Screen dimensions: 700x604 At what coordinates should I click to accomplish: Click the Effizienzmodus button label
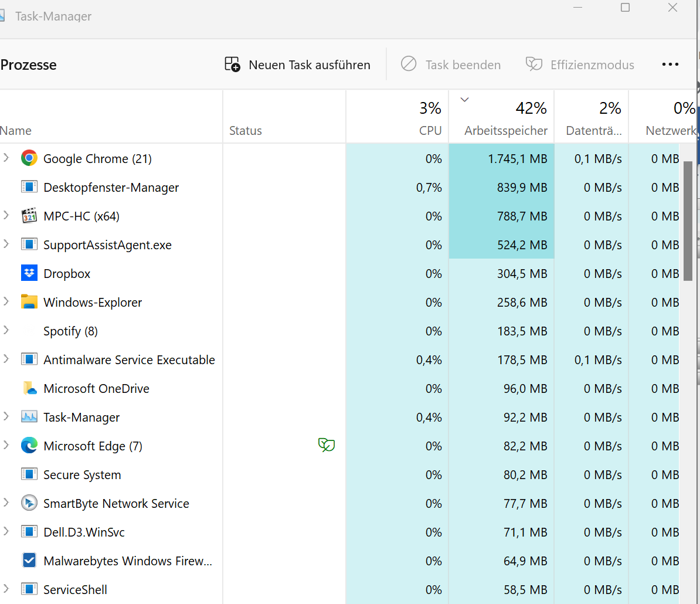tap(592, 65)
